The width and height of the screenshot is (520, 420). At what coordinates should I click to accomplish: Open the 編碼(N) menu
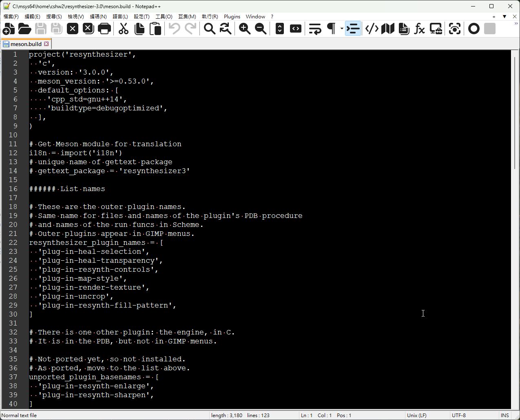click(x=98, y=16)
